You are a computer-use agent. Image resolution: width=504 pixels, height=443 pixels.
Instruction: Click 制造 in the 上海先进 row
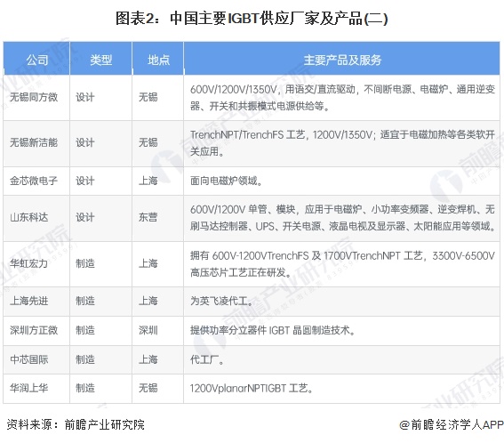[85, 301]
